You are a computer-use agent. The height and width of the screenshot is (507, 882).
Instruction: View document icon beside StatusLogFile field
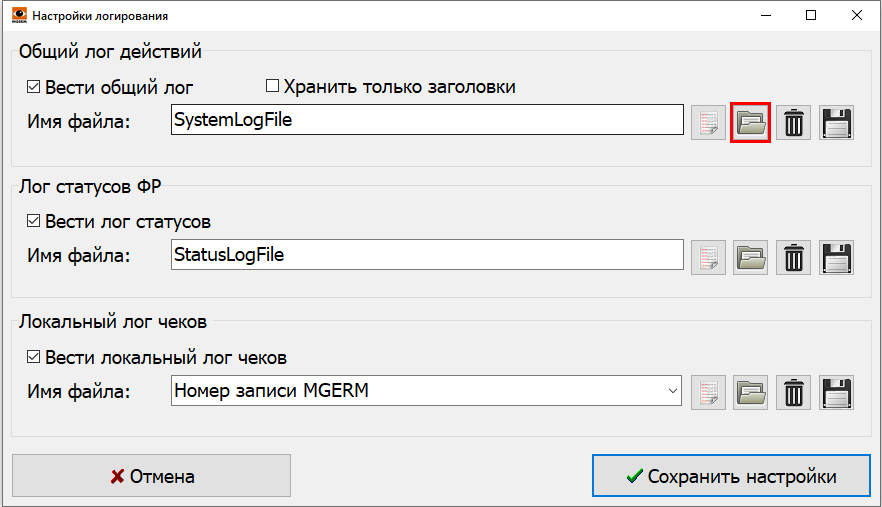click(708, 257)
